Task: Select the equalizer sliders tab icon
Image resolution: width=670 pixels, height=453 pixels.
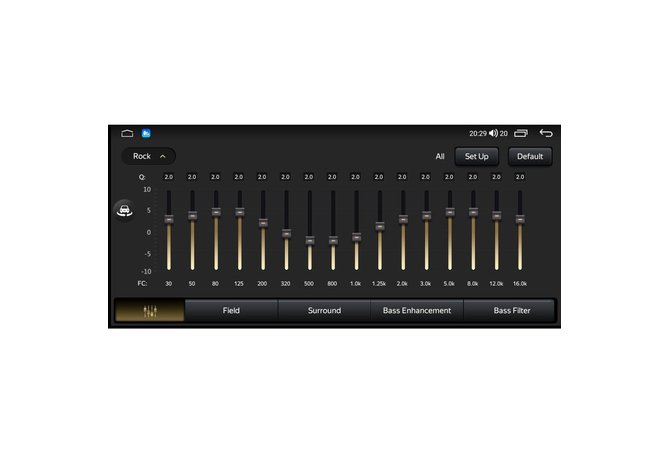Action: (x=150, y=311)
